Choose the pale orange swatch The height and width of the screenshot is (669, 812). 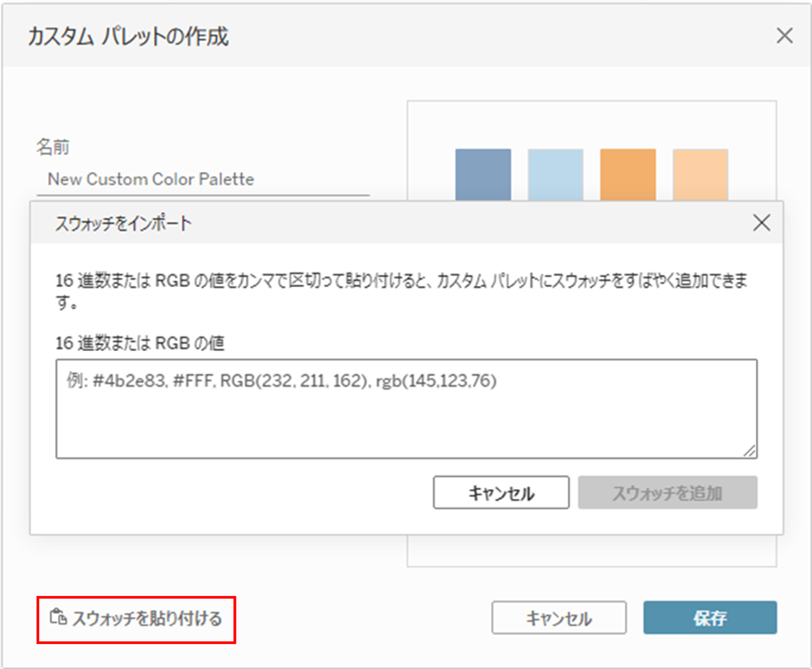point(701,175)
